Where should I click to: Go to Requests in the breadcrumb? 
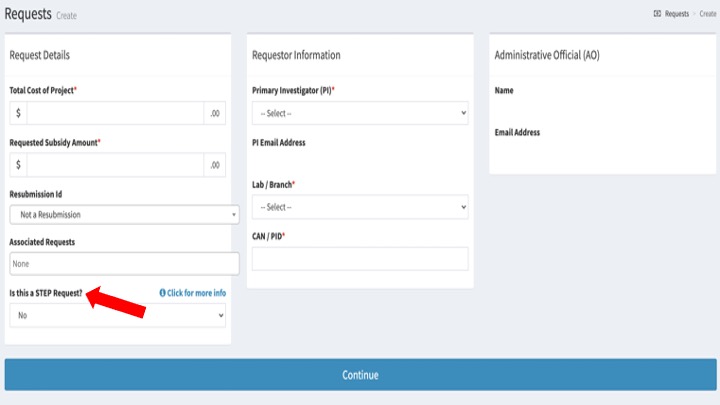coord(677,14)
